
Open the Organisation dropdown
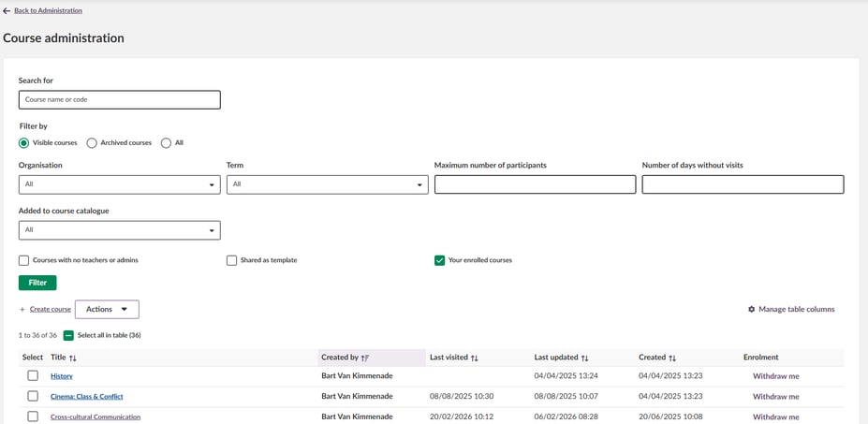pyautogui.click(x=119, y=184)
